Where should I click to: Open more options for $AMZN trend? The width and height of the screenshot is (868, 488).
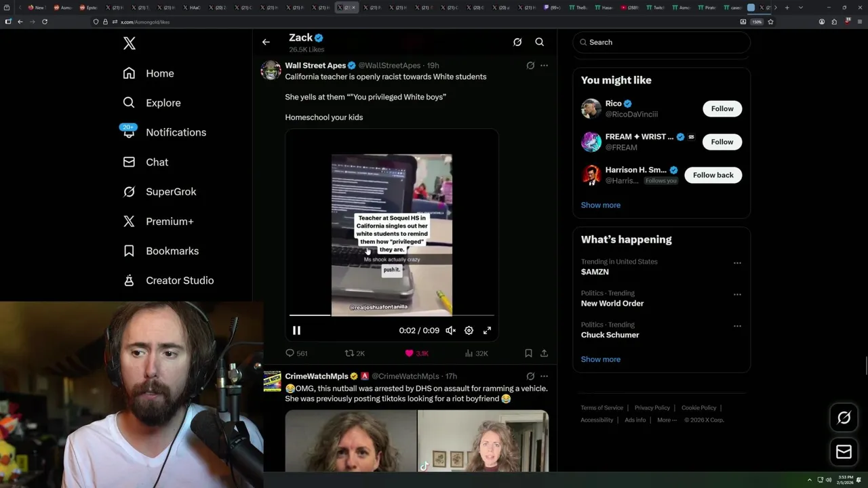coord(737,263)
